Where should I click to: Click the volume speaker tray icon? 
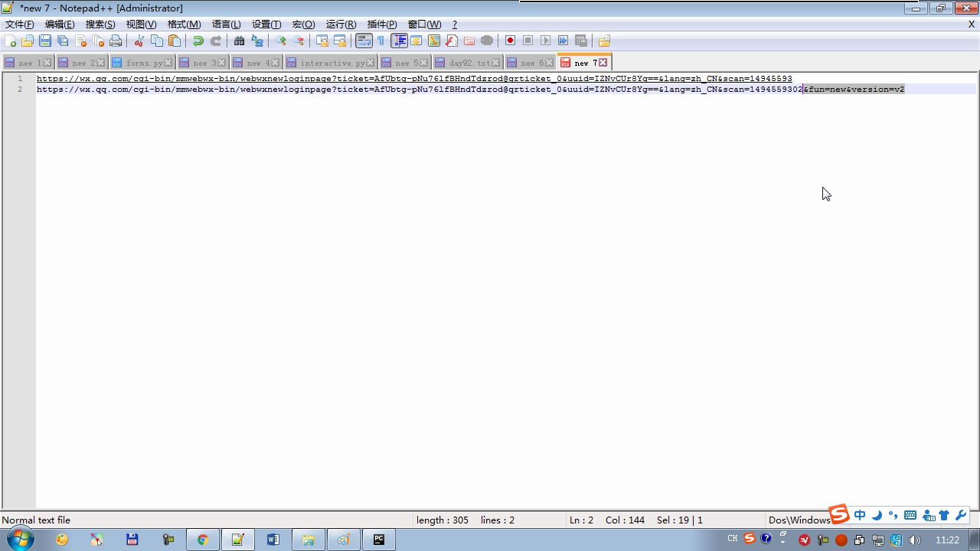914,540
